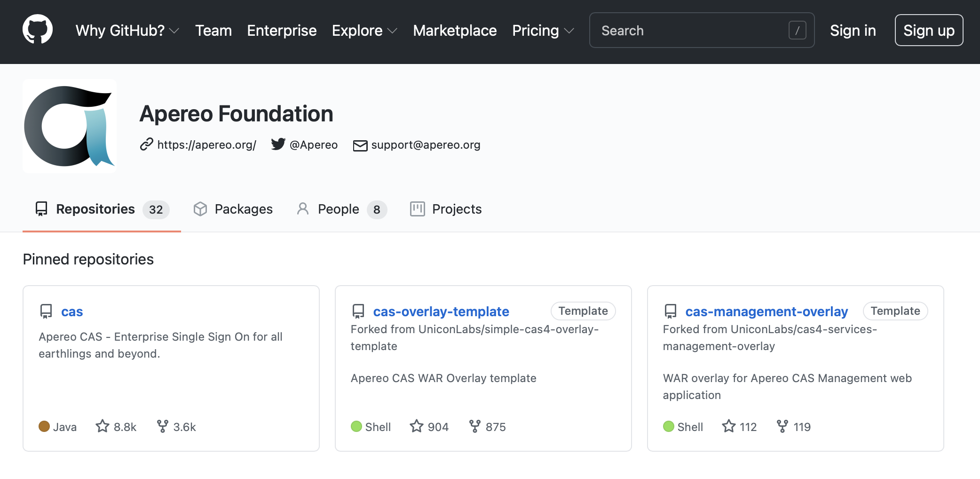Click the 112 stars count
The image size is (980, 479).
(x=748, y=427)
